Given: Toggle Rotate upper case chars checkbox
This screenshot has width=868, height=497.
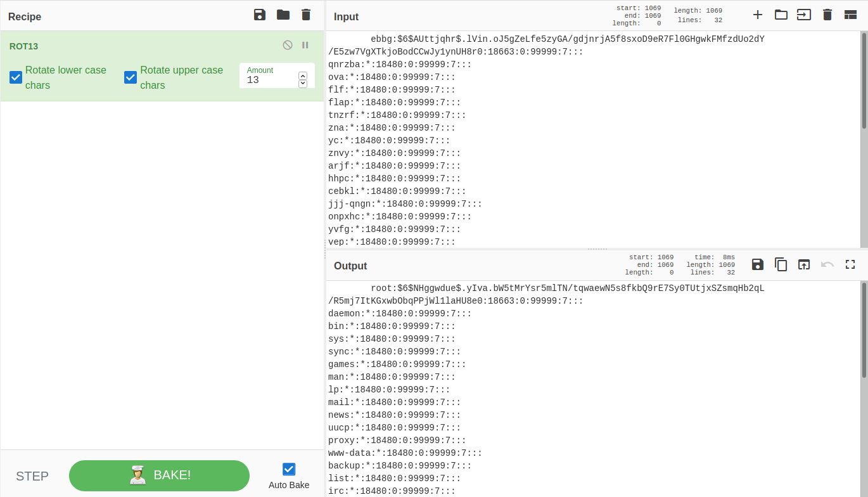Looking at the screenshot, I should point(131,77).
